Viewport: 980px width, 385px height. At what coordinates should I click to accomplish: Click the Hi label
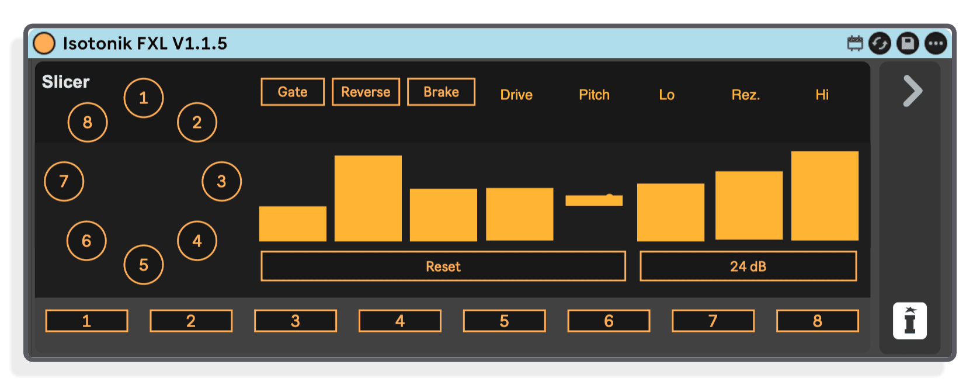[x=822, y=95]
